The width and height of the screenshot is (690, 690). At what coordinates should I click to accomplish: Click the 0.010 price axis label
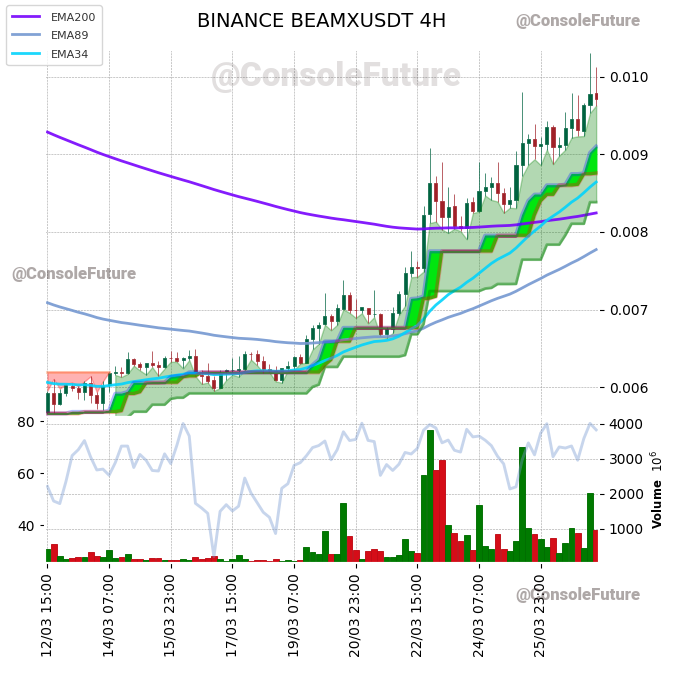629,77
